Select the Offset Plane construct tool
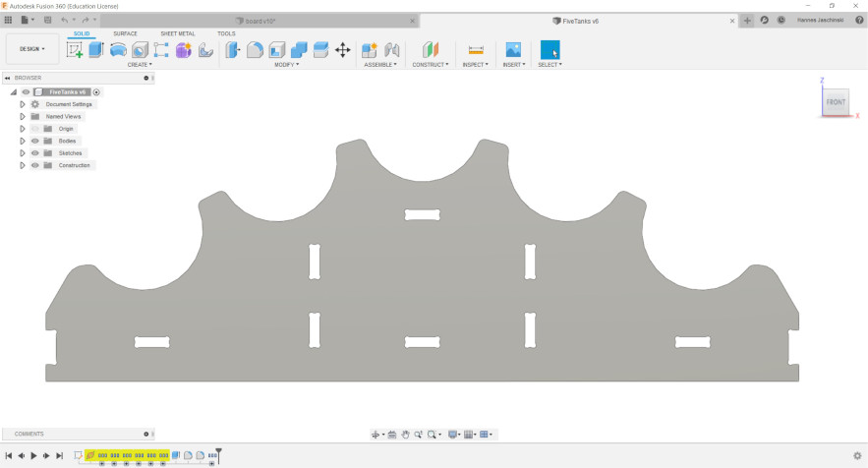The height and width of the screenshot is (468, 868). point(431,50)
